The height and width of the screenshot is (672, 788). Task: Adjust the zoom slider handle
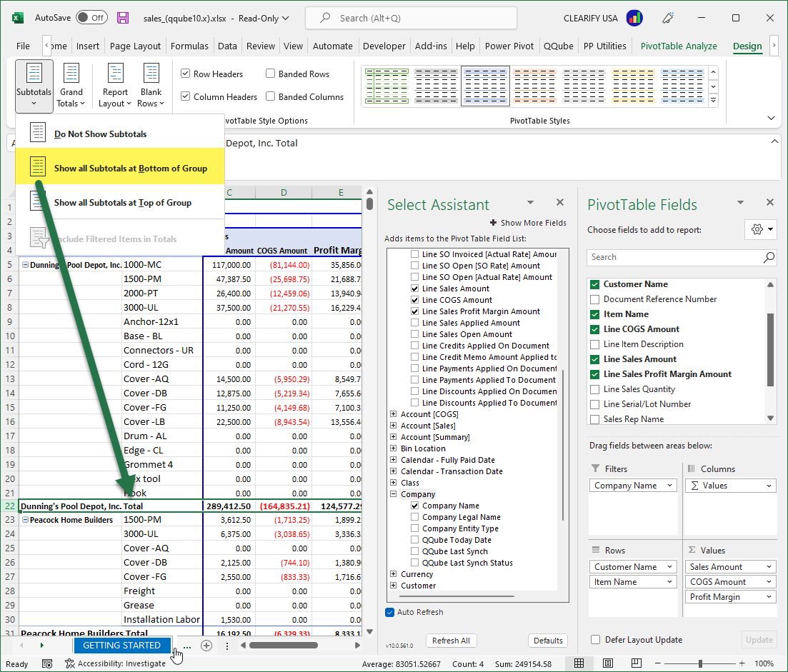pyautogui.click(x=700, y=663)
